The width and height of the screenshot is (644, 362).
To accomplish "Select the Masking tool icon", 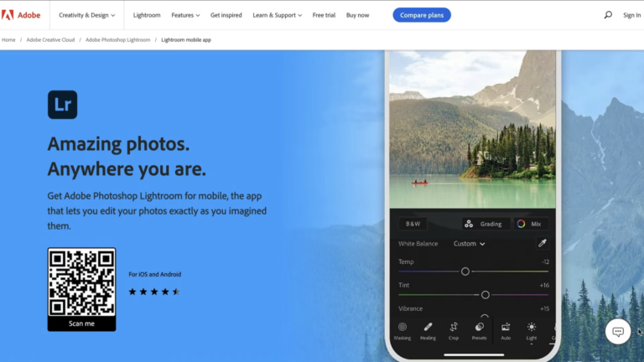I will [402, 327].
